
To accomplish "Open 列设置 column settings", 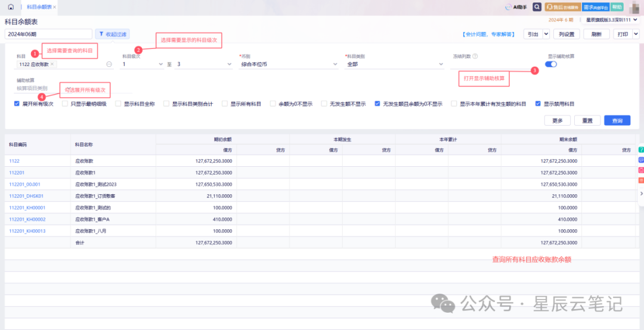I will coord(566,35).
